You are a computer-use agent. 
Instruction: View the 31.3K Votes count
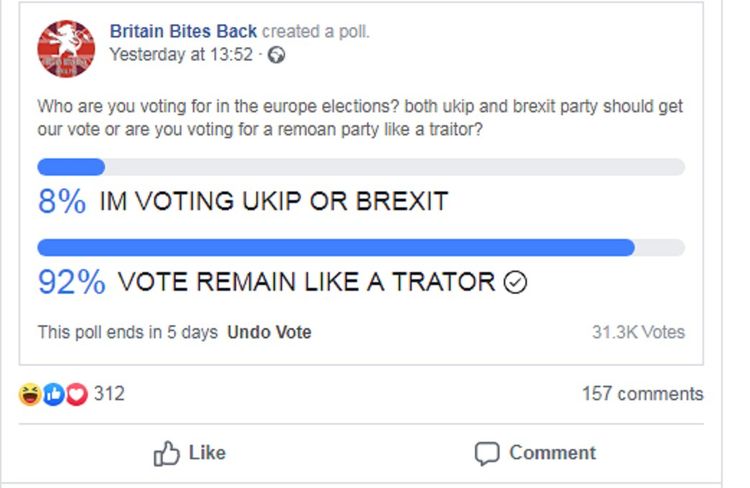638,332
